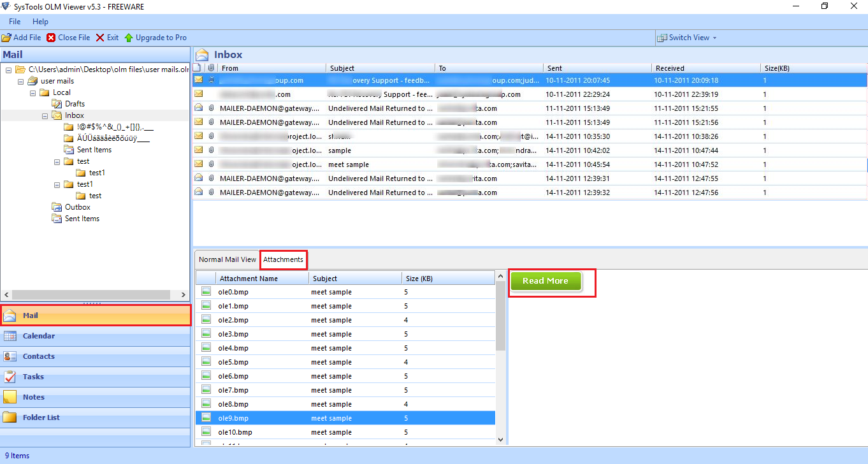Screen dimensions: 868x464
Task: Select the ole7.bmp attachment row
Action: click(345, 390)
